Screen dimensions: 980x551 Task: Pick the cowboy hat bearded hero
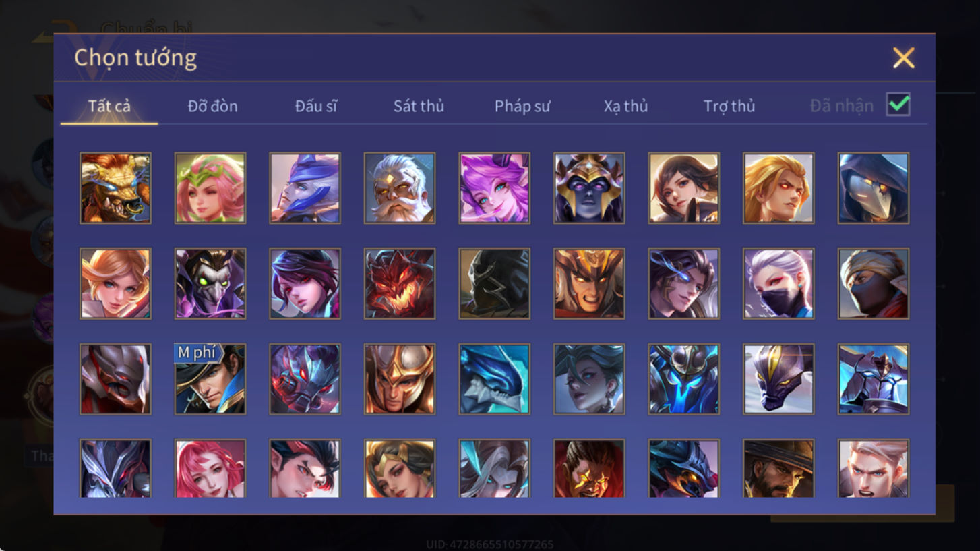coord(778,469)
